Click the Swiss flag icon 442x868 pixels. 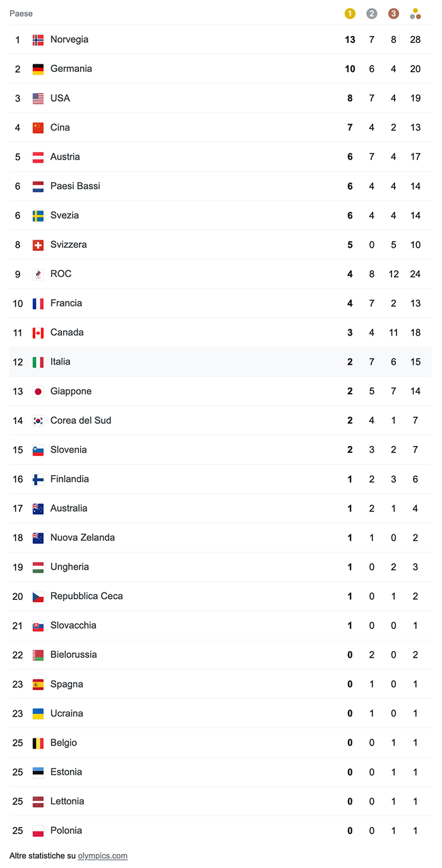click(38, 245)
